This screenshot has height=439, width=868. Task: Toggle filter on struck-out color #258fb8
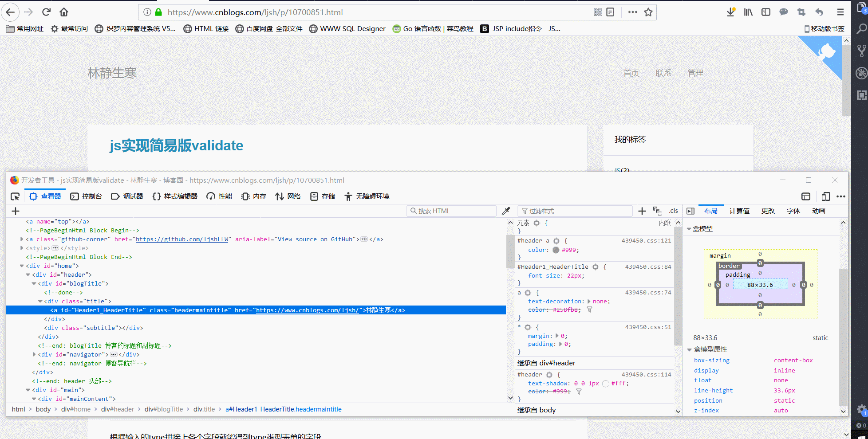coord(590,310)
